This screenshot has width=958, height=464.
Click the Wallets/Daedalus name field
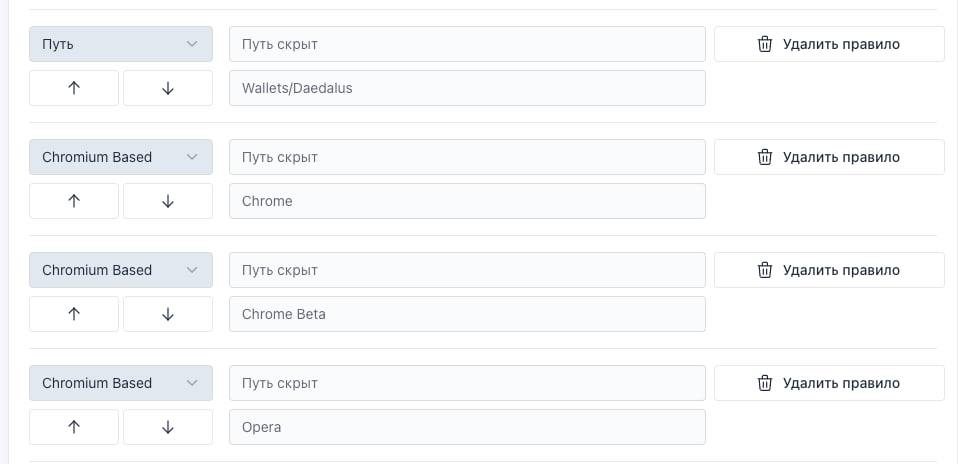coord(467,88)
